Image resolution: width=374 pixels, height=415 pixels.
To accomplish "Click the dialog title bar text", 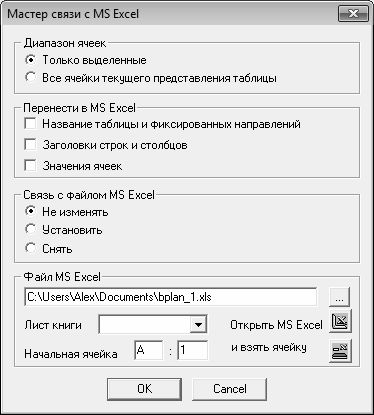I will [x=73, y=14].
